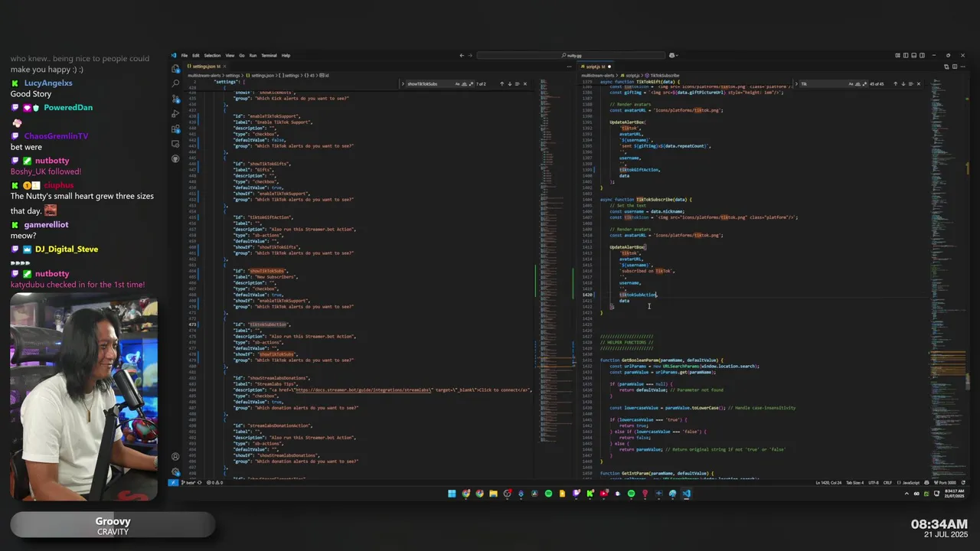Go to previous match in settings.json find
Image resolution: width=980 pixels, height=551 pixels.
(501, 84)
